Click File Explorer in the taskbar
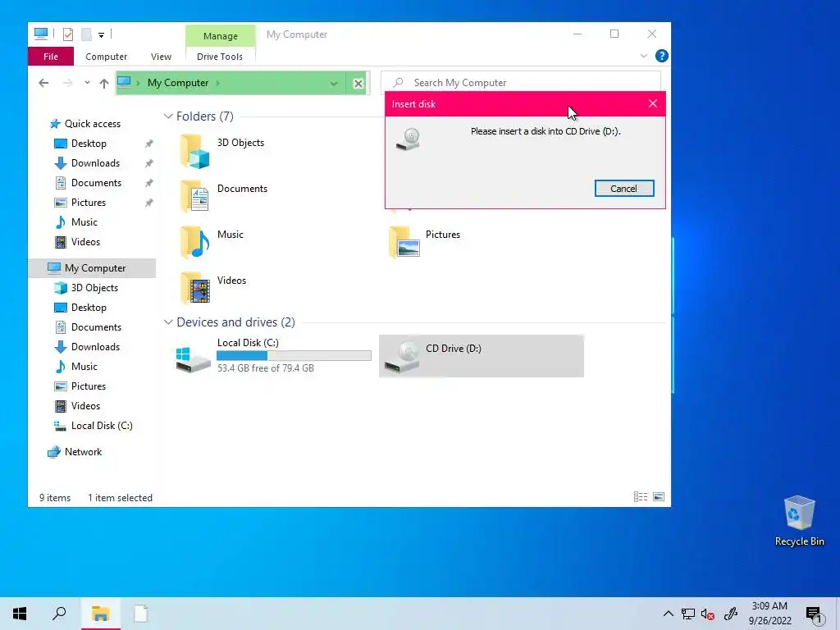 tap(100, 614)
